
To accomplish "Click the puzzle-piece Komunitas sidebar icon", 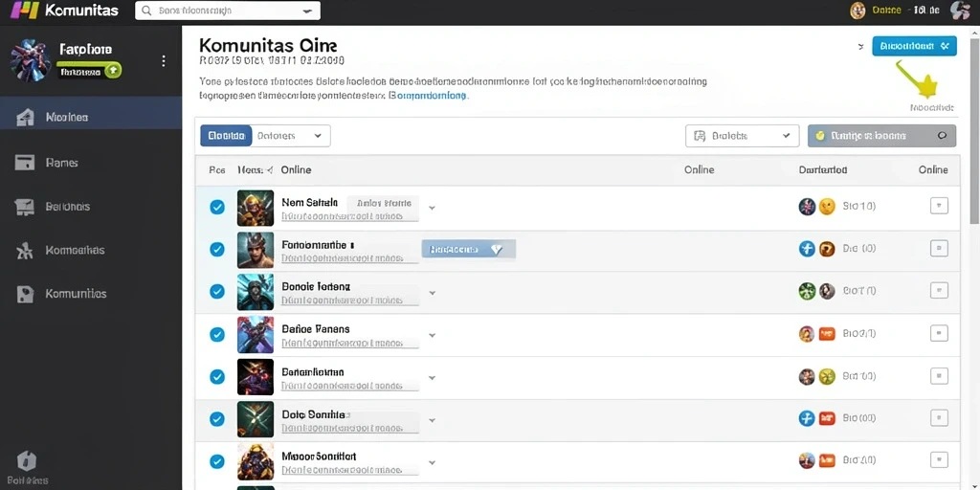I will (25, 294).
